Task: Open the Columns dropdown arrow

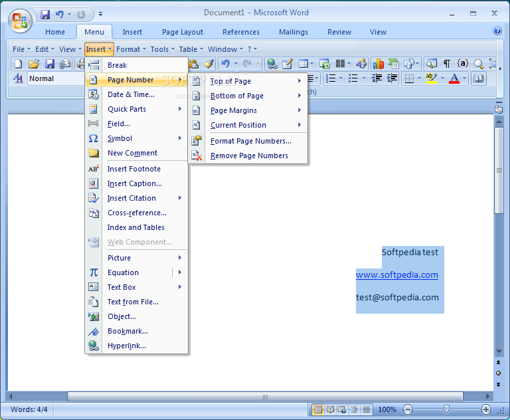Action: [349, 64]
